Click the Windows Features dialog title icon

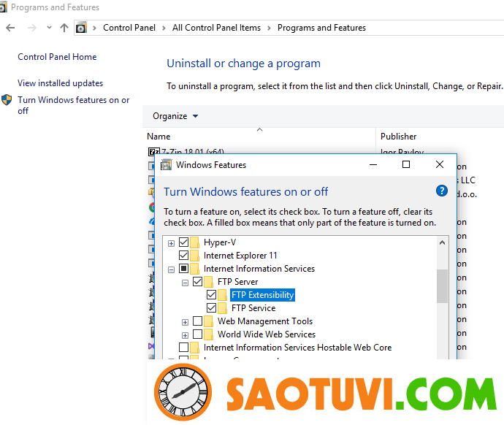click(167, 165)
